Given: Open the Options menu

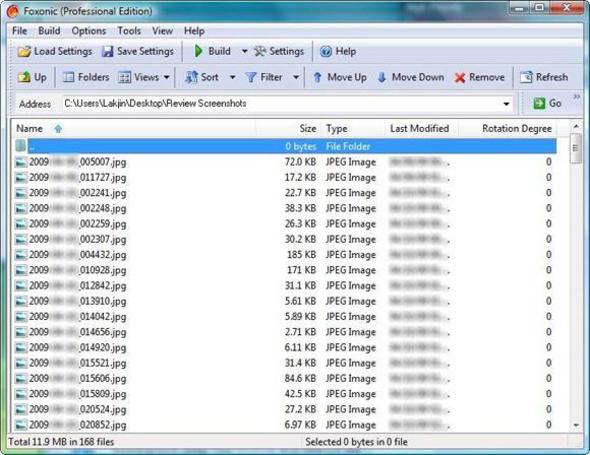Looking at the screenshot, I should [x=89, y=31].
